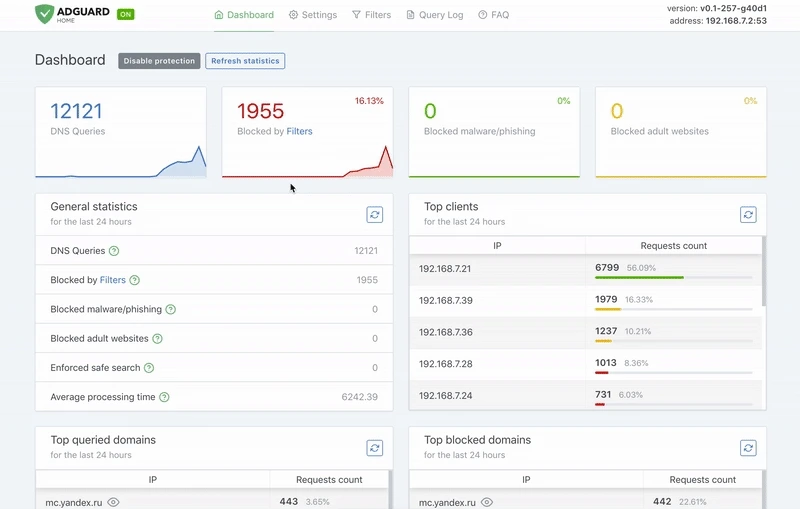The width and height of the screenshot is (800, 509).
Task: Open the Settings tab
Action: click(313, 15)
